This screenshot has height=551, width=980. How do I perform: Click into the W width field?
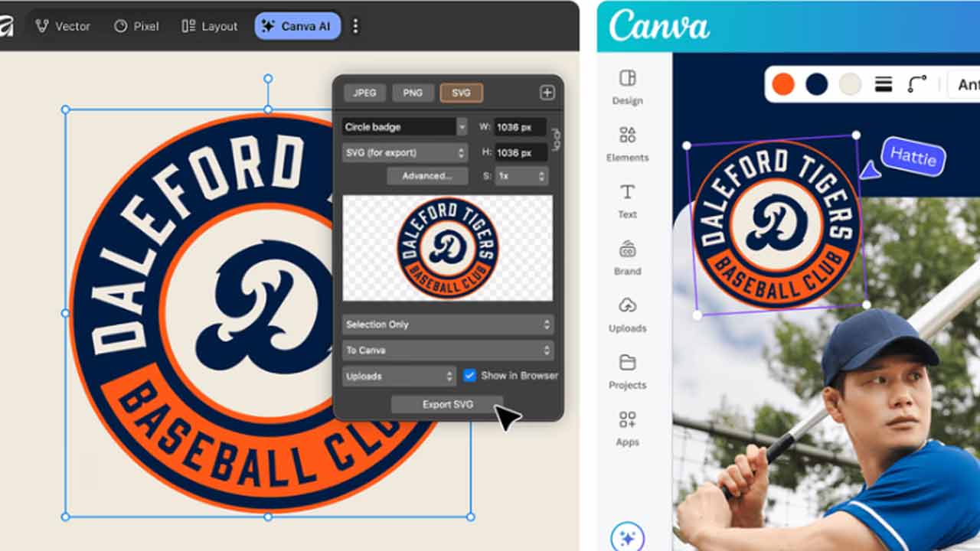[x=521, y=127]
